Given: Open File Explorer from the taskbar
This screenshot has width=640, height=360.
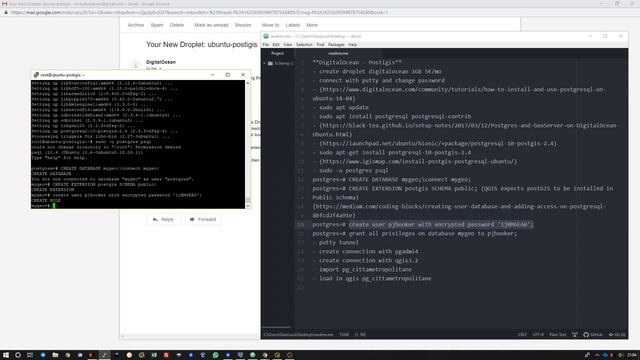Looking at the screenshot, I should (55, 355).
